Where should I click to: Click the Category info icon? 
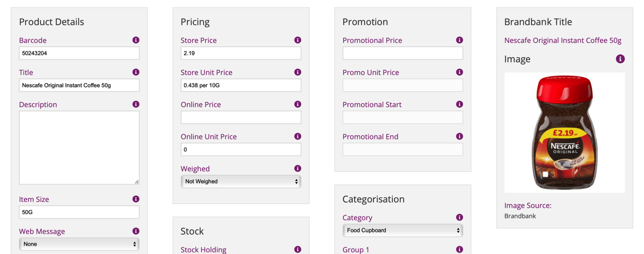click(459, 218)
